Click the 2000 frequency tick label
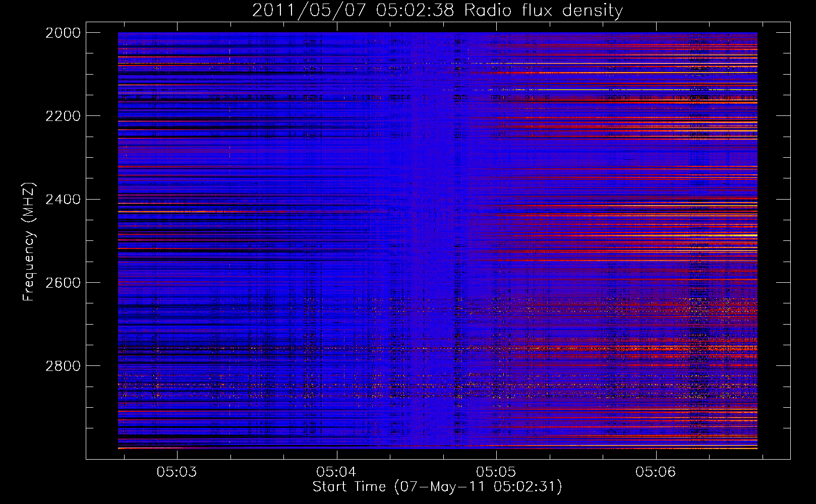 tap(63, 33)
